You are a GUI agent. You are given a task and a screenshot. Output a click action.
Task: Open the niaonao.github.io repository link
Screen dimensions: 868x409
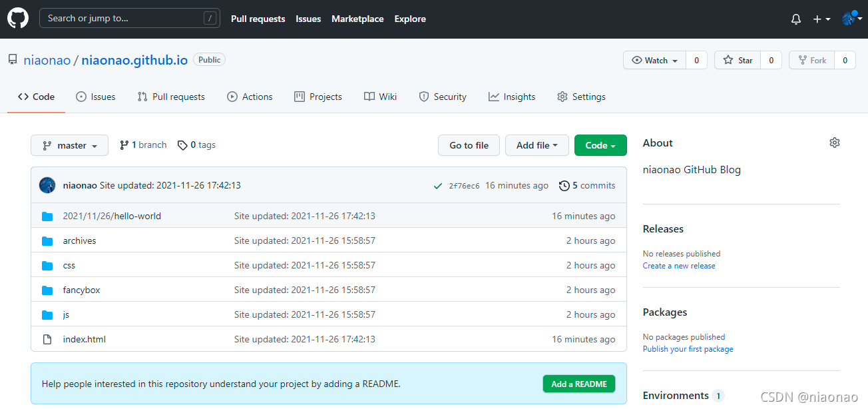click(134, 60)
